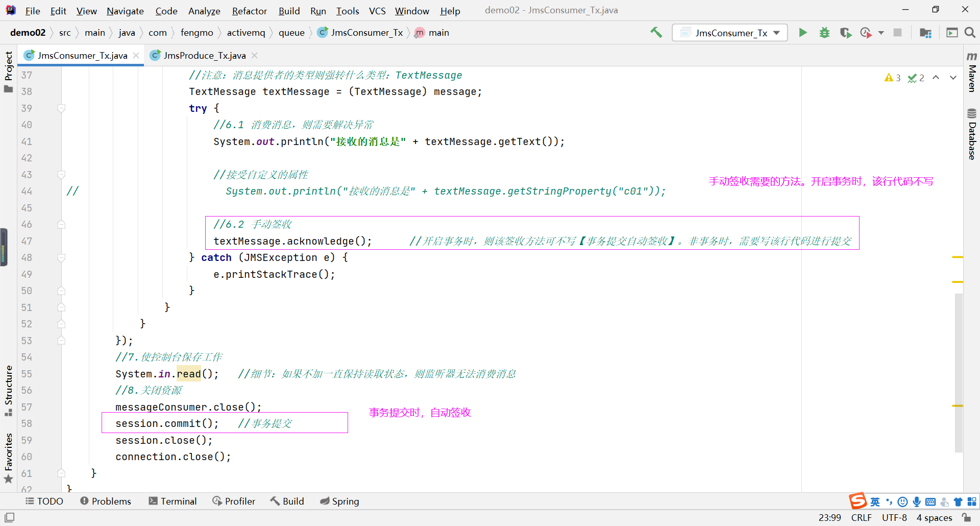Open Sogou soft keyboard icon
The width and height of the screenshot is (980, 526).
pos(930,502)
